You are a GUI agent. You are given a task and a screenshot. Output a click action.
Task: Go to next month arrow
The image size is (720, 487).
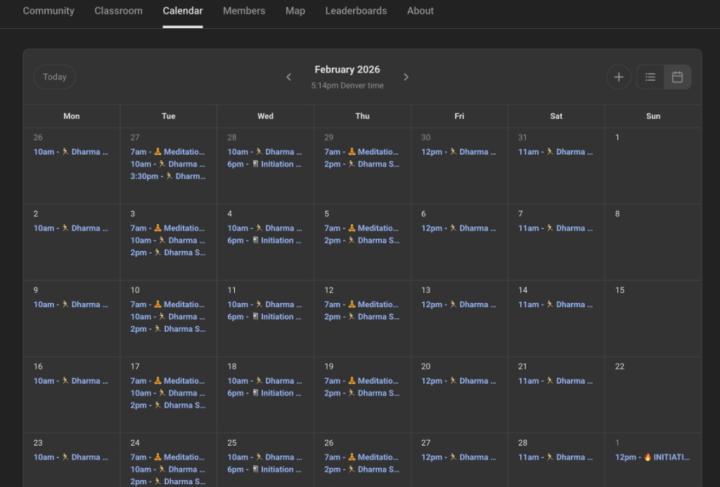click(x=406, y=77)
